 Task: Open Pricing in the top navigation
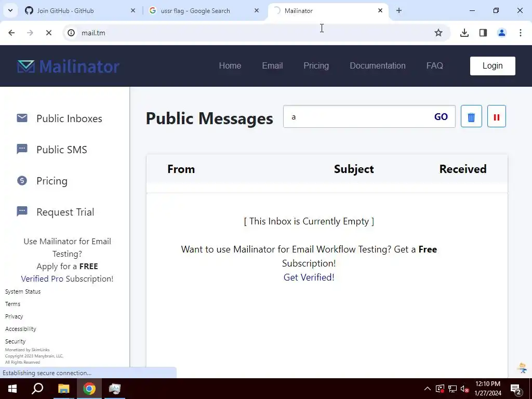pos(316,66)
